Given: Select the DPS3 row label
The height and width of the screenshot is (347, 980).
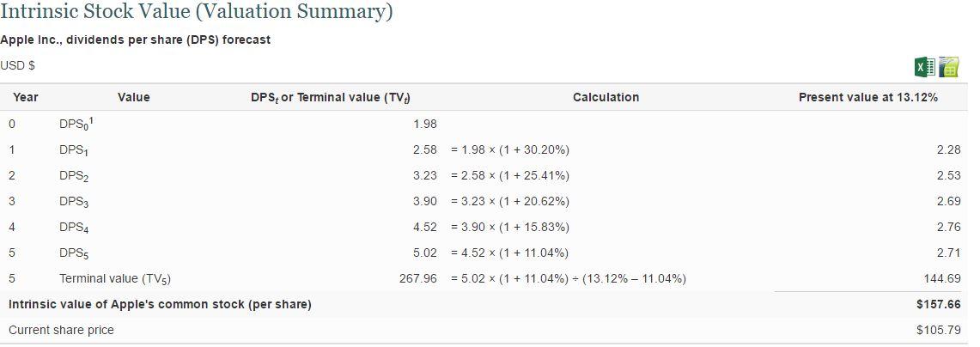Looking at the screenshot, I should click(74, 202).
